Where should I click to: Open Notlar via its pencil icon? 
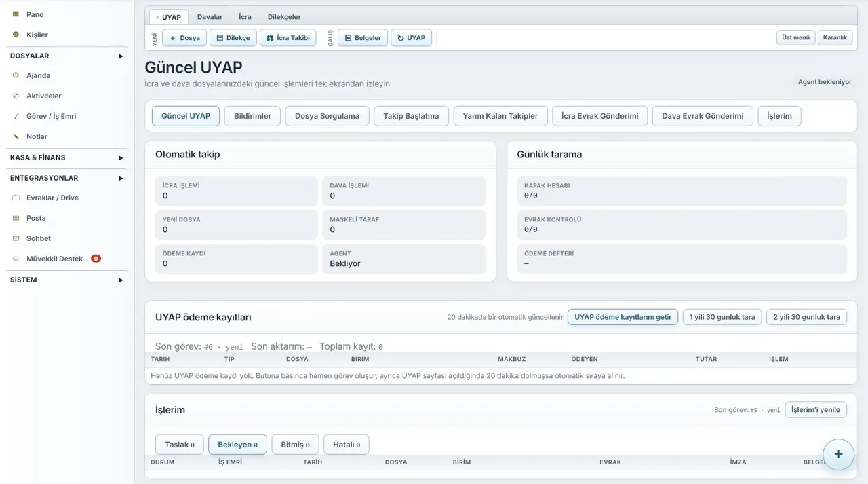pos(16,136)
